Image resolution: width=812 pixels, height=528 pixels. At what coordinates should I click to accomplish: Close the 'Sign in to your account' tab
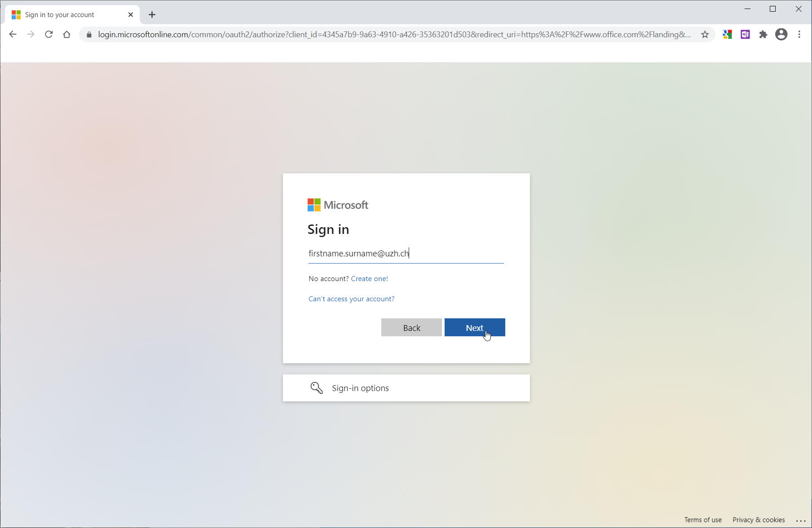(131, 15)
